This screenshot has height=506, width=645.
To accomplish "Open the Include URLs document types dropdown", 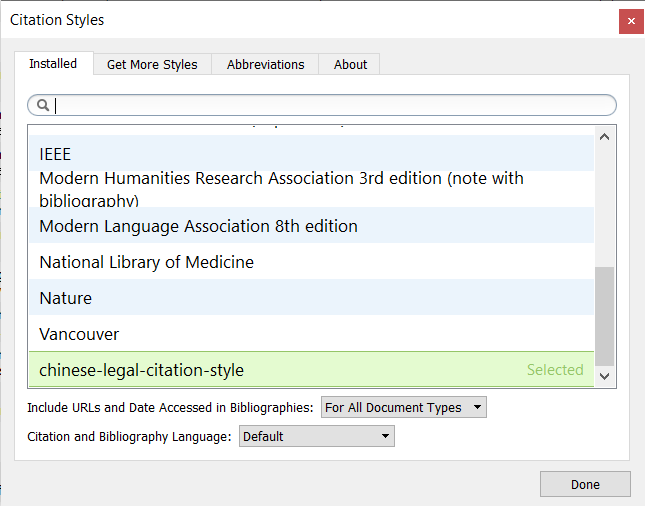I will click(x=404, y=407).
